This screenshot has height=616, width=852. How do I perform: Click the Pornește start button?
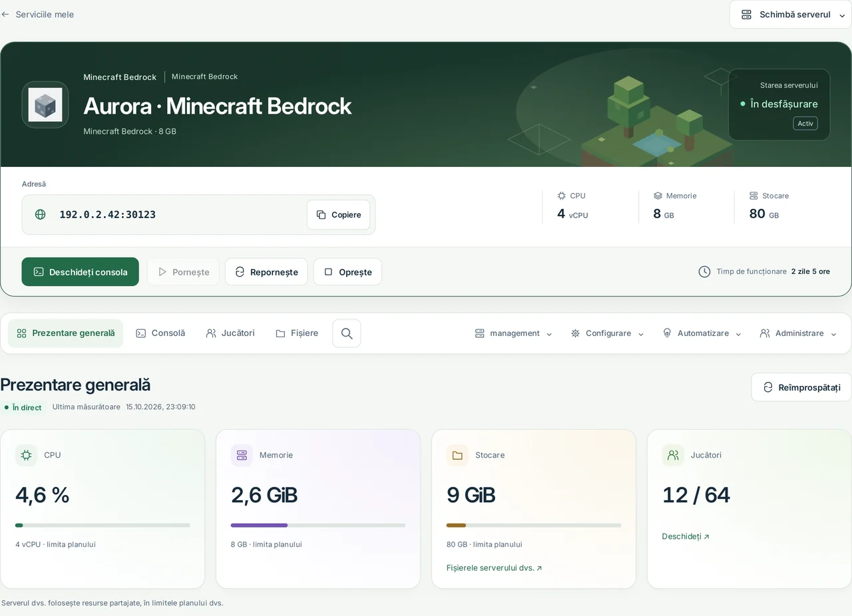point(183,271)
